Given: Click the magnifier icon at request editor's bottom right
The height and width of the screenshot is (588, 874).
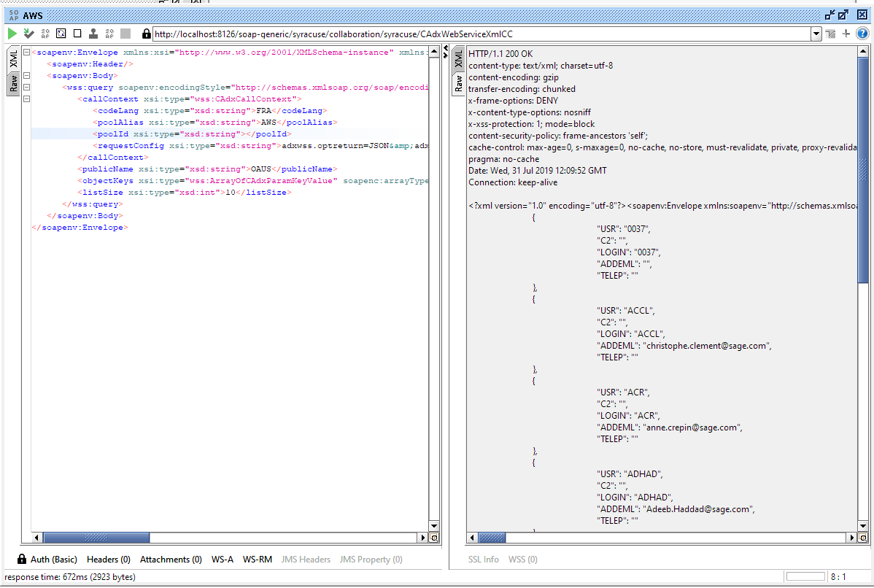Looking at the screenshot, I should 434,538.
